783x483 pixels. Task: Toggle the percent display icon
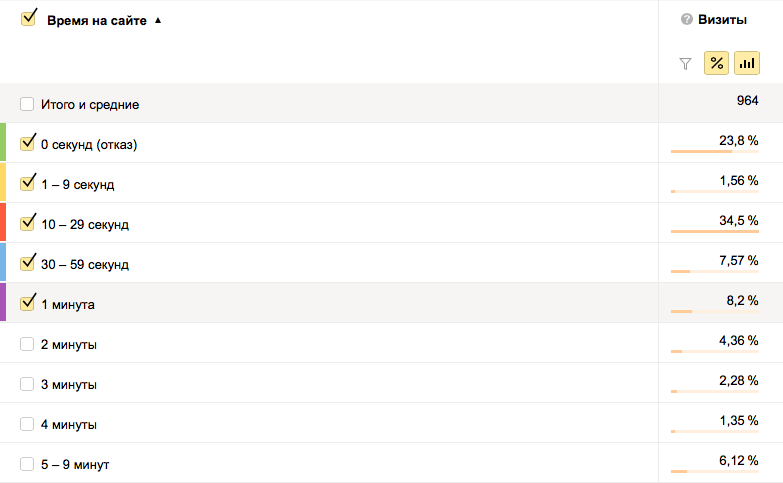[716, 63]
